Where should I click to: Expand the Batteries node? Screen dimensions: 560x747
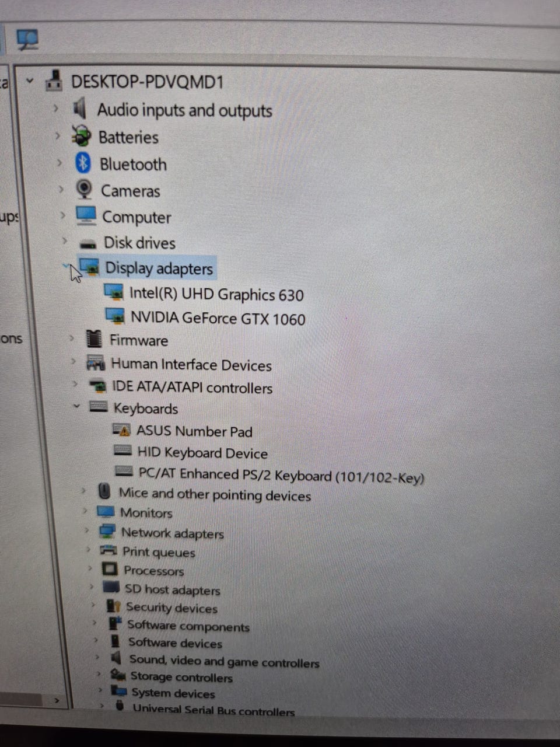pos(57,135)
